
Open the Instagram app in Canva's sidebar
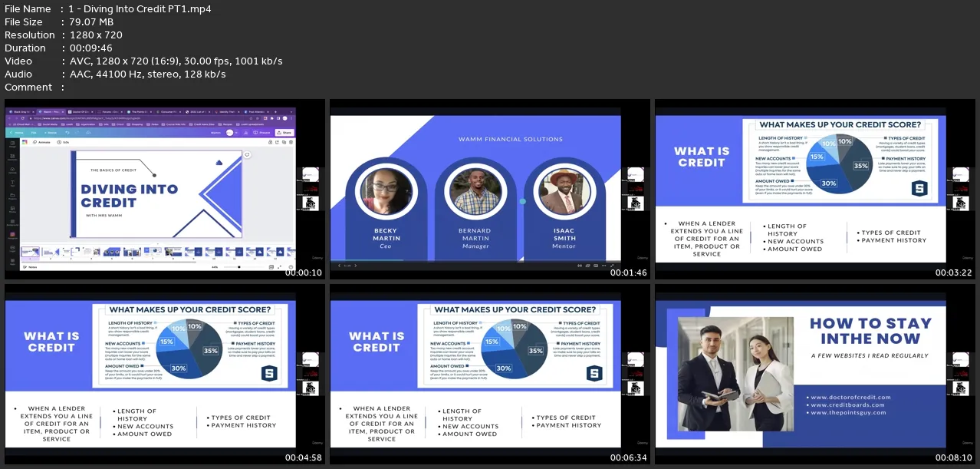click(13, 235)
